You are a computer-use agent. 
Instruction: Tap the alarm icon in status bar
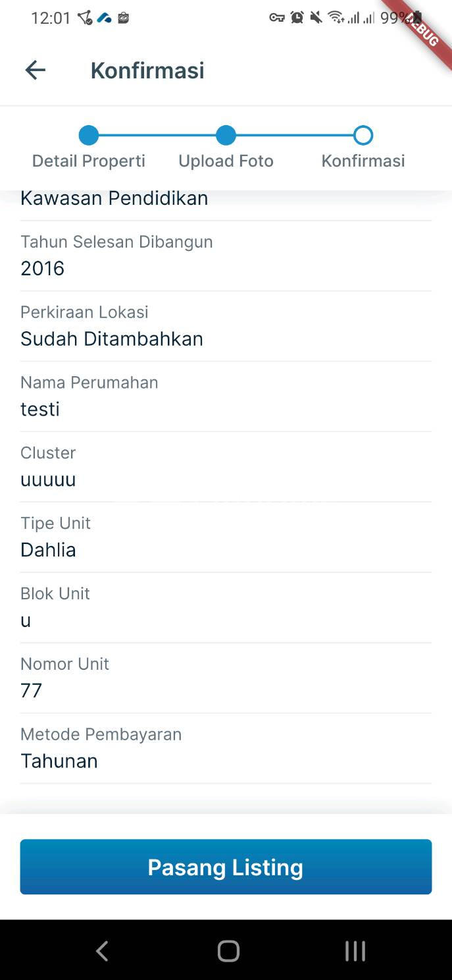pos(297,18)
